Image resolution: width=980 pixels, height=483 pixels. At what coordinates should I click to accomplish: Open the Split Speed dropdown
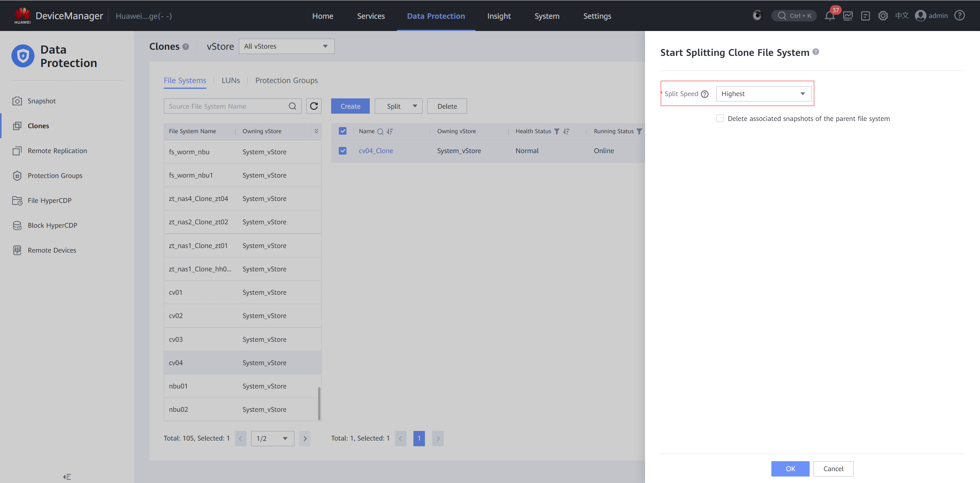pos(763,94)
